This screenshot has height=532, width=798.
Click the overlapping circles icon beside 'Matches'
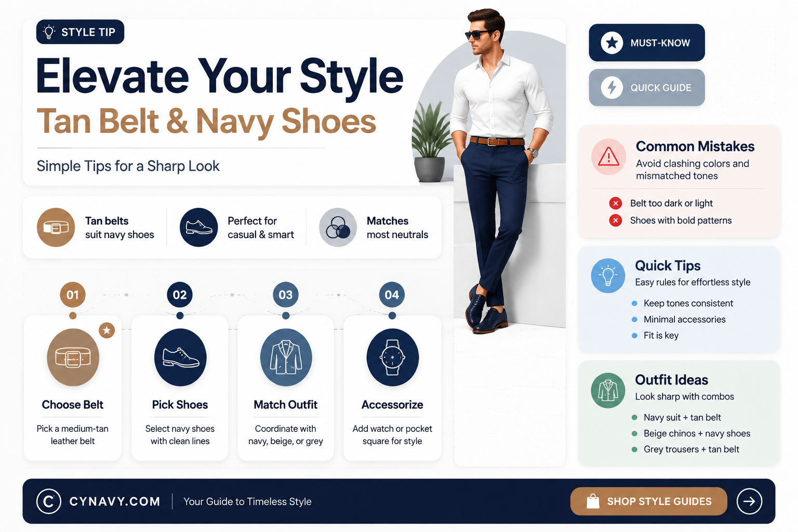click(338, 227)
